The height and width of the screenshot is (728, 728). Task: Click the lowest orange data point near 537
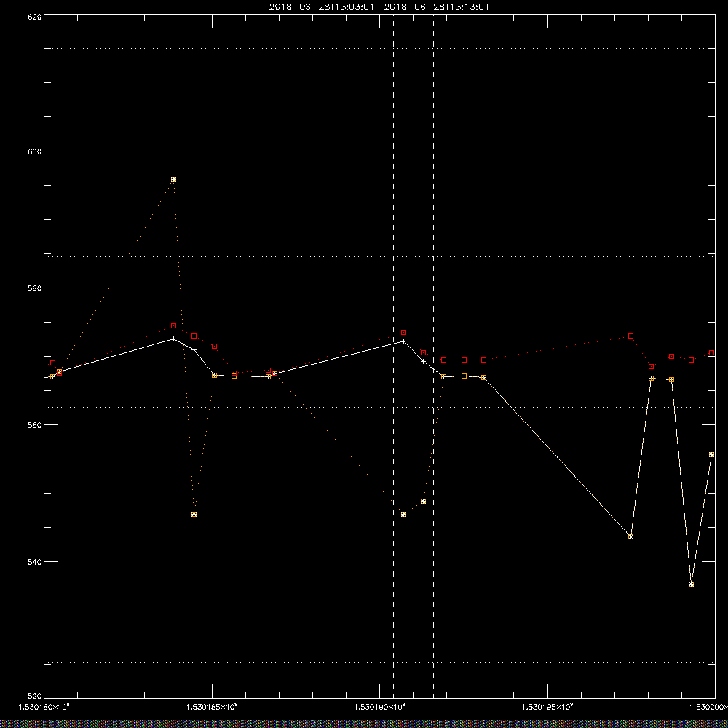tap(692, 584)
